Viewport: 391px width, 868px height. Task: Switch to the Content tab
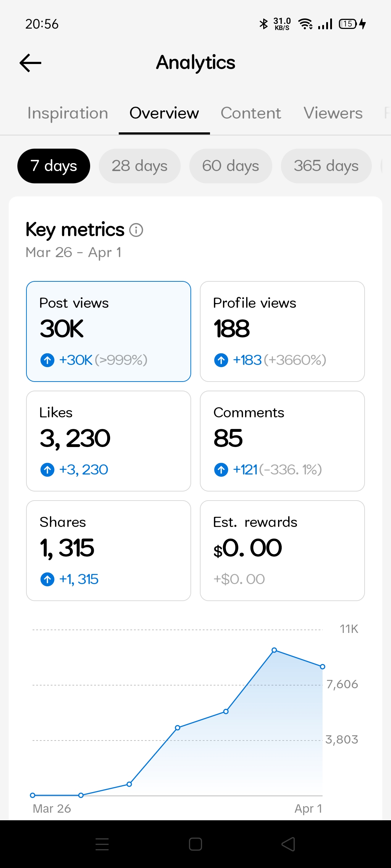pyautogui.click(x=251, y=113)
